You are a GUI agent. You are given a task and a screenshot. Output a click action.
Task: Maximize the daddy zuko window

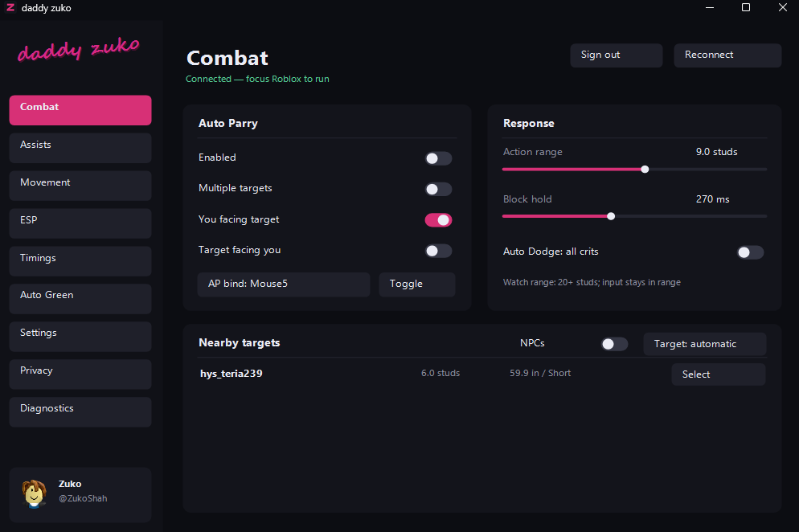(x=745, y=8)
